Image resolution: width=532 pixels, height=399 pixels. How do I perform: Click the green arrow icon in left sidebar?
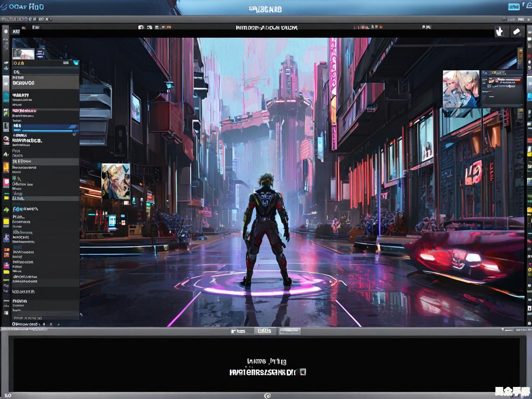[x=6, y=210]
